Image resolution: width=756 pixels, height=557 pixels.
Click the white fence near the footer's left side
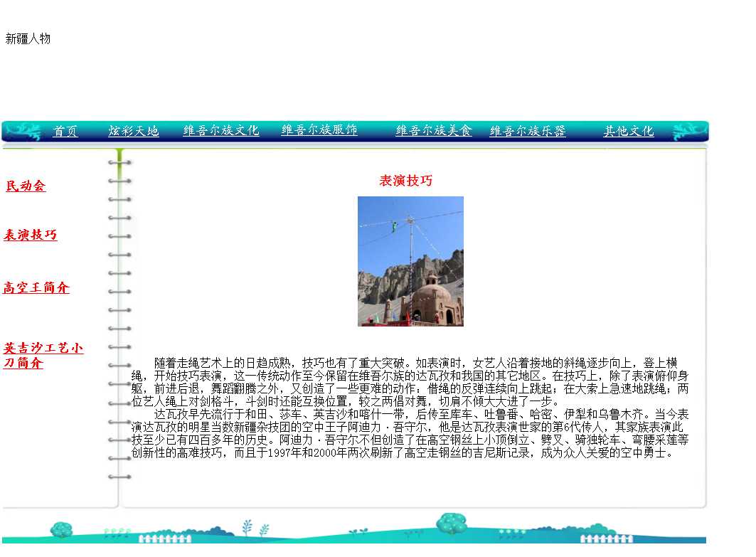click(164, 539)
